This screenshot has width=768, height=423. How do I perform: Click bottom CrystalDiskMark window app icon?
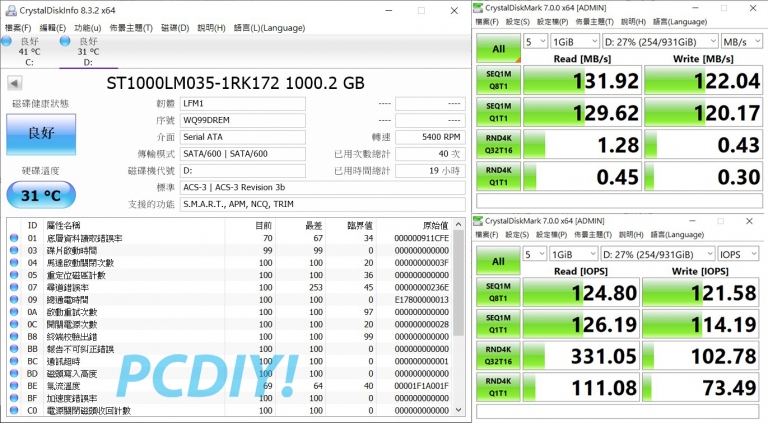(x=478, y=221)
